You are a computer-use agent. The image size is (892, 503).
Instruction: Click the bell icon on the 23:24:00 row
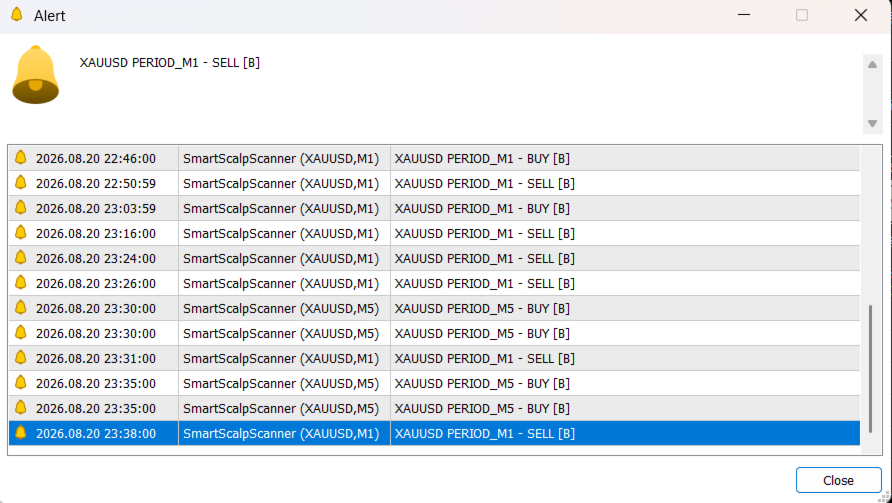click(20, 258)
